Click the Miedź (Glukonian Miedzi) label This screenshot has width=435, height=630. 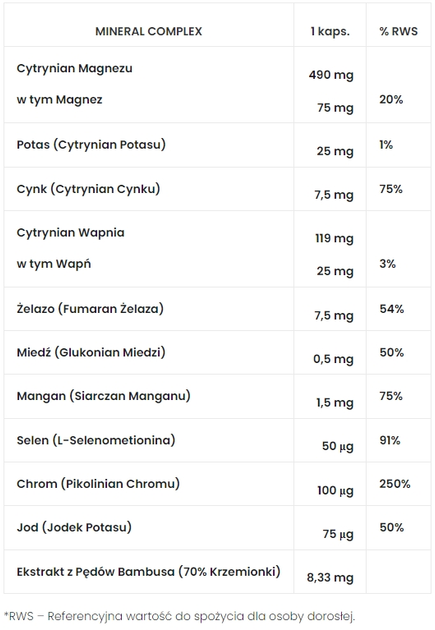(91, 353)
